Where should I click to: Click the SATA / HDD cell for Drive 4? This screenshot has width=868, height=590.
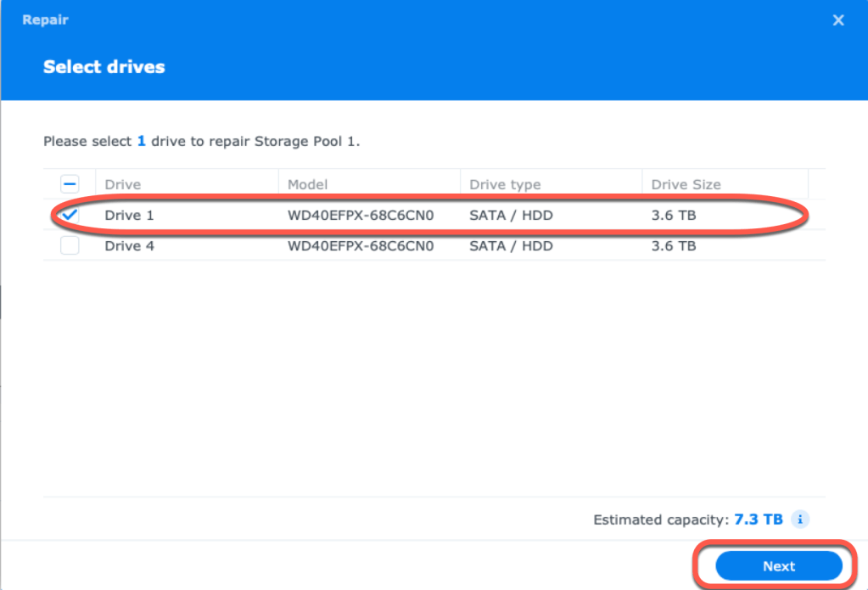click(x=511, y=246)
